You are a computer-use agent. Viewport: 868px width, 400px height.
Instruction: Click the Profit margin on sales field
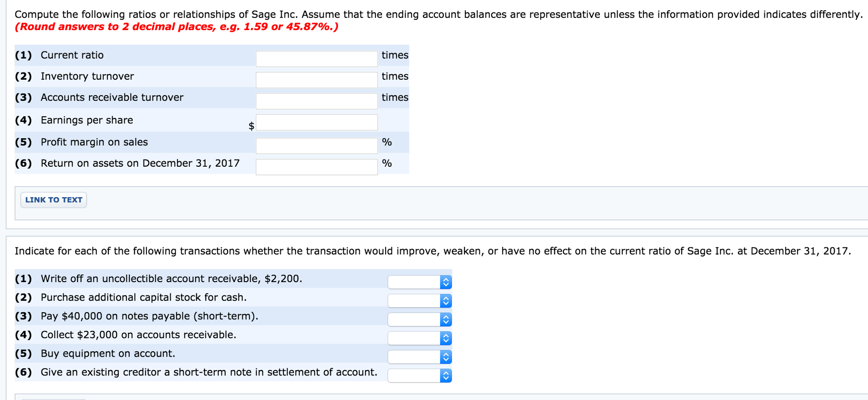pos(316,145)
